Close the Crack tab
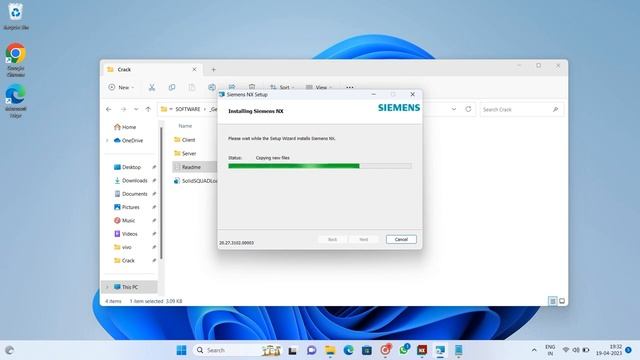Image resolution: width=640 pixels, height=360 pixels. point(194,69)
